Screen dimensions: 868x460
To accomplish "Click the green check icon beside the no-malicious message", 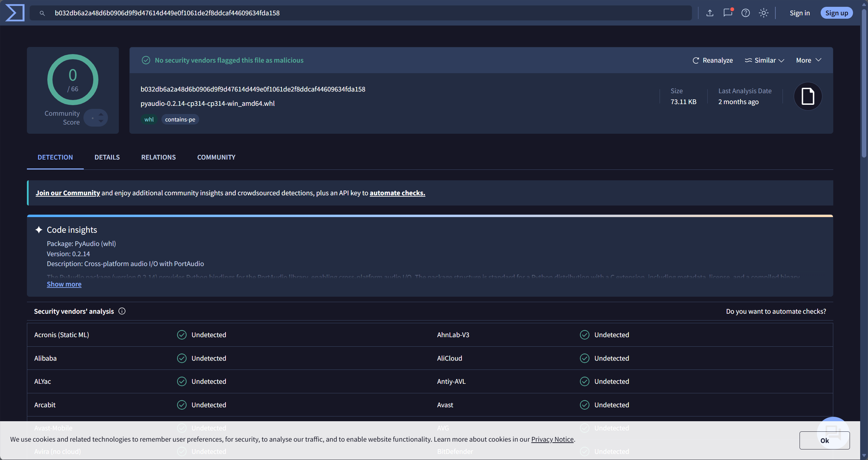I will (146, 60).
